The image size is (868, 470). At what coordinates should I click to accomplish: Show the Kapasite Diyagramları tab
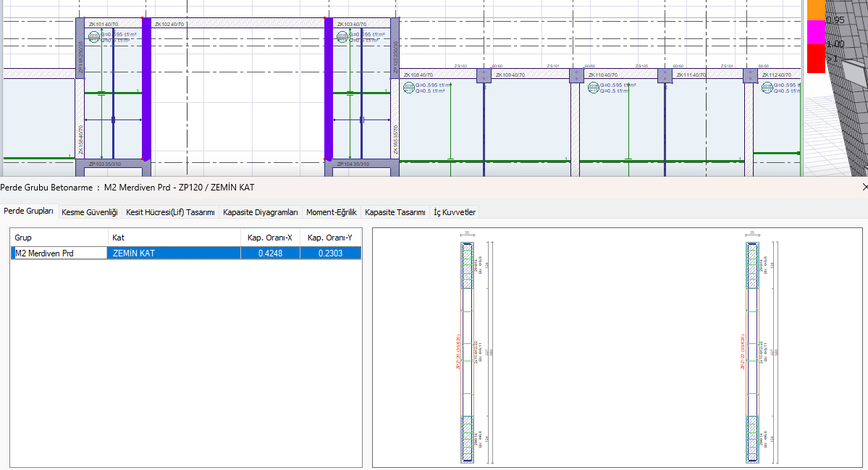pos(261,212)
